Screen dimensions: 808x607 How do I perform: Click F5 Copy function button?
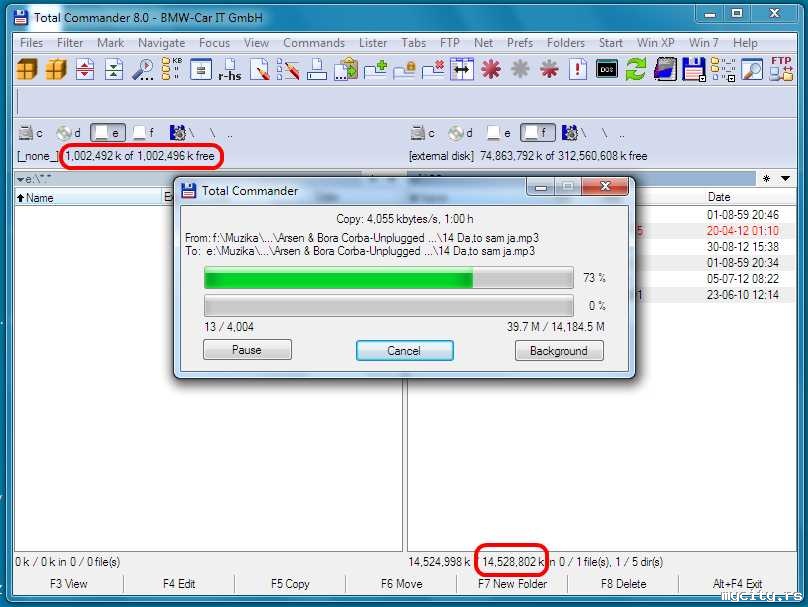(x=290, y=584)
